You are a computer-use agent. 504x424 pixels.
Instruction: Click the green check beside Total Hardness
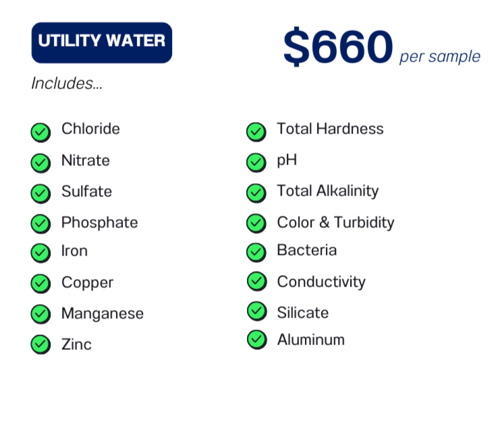[256, 132]
